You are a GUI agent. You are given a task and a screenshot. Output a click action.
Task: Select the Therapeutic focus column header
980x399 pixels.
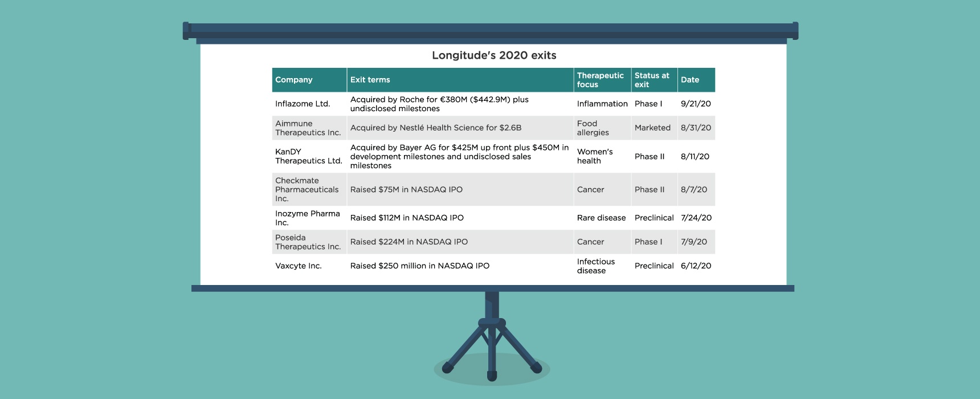pyautogui.click(x=600, y=80)
